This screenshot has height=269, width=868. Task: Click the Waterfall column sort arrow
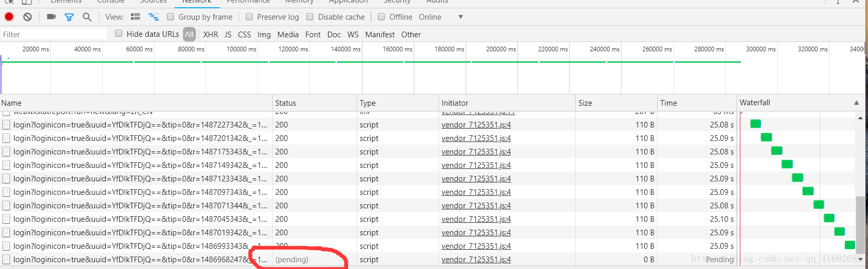[856, 103]
